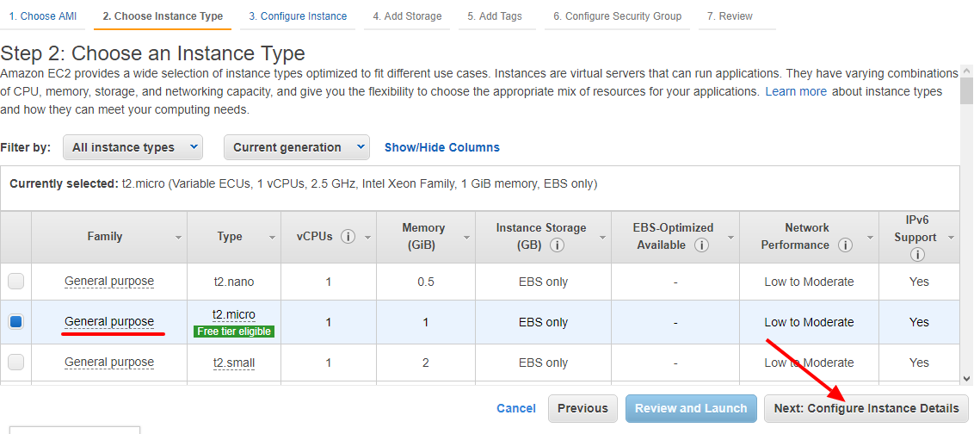Open the Instance Storage column sort arrow
Screen dimensions: 980x434
click(x=602, y=239)
